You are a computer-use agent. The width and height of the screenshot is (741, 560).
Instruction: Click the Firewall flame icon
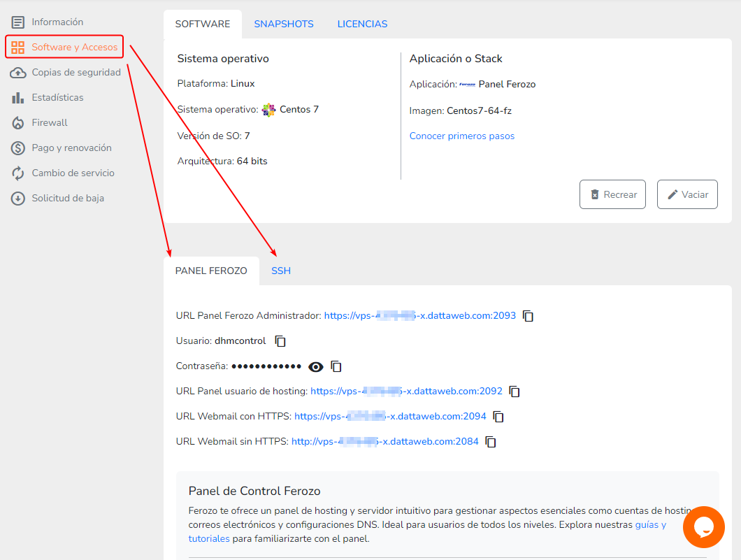pyautogui.click(x=18, y=123)
